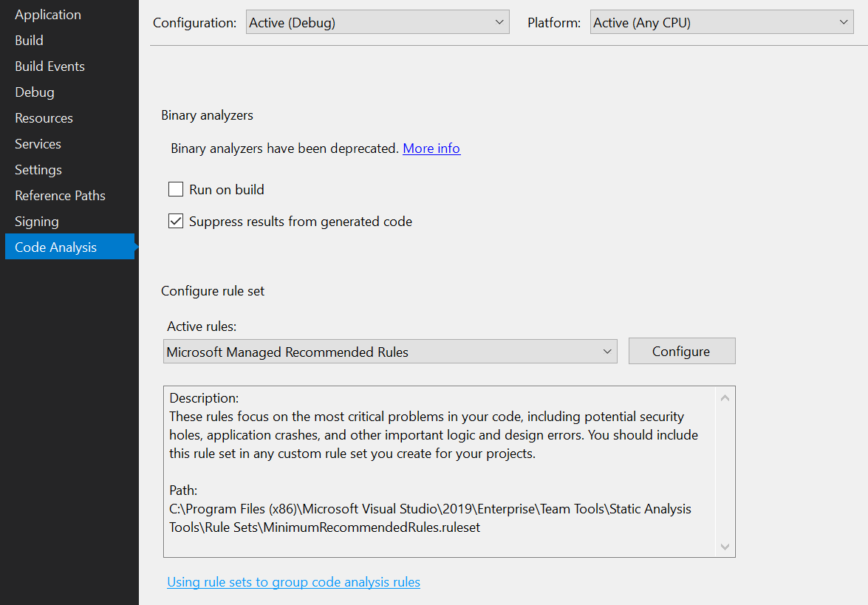Uncheck Suppress results from generated code
The height and width of the screenshot is (605, 868).
point(175,221)
